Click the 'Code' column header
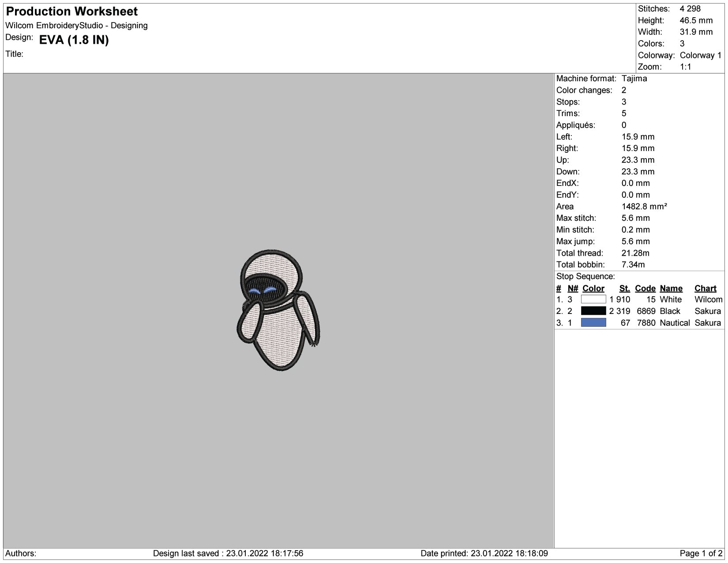Viewport: 728px width, 563px height. [645, 288]
